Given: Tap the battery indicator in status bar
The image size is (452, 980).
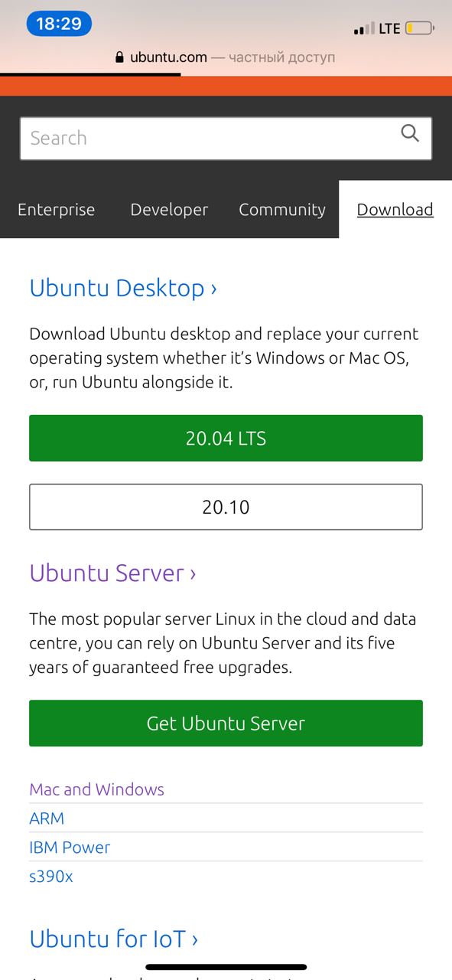Looking at the screenshot, I should pos(419,28).
